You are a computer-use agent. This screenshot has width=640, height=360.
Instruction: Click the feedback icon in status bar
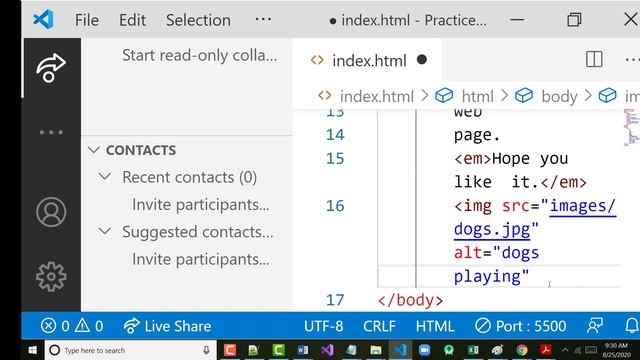(x=595, y=326)
